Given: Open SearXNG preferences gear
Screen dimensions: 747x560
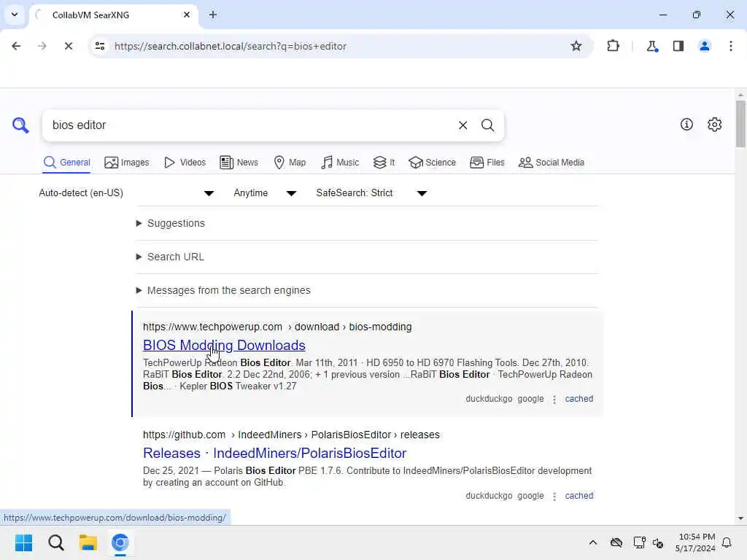Looking at the screenshot, I should pos(715,124).
